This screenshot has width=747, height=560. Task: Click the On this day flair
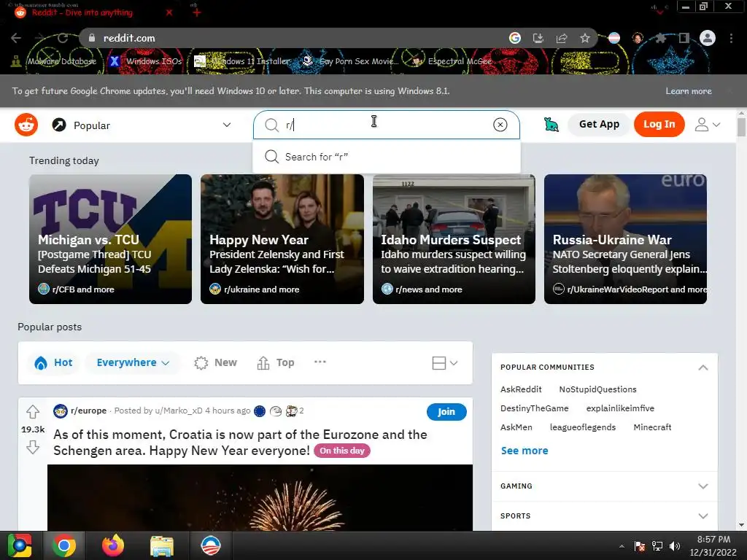click(x=341, y=451)
